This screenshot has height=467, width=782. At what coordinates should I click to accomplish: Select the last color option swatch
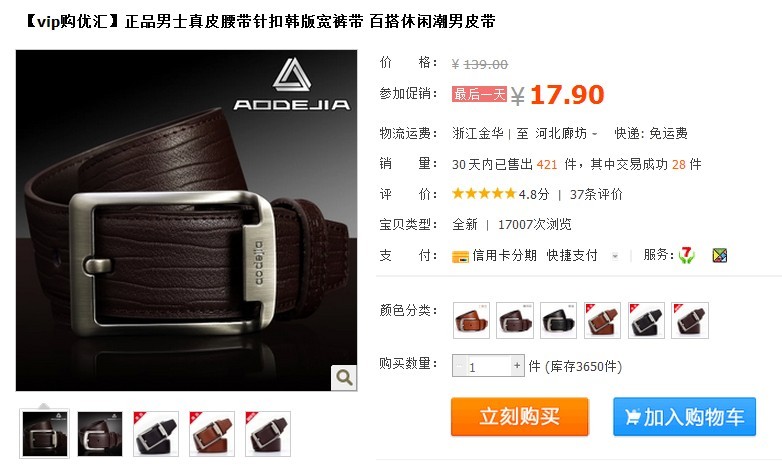pos(690,320)
